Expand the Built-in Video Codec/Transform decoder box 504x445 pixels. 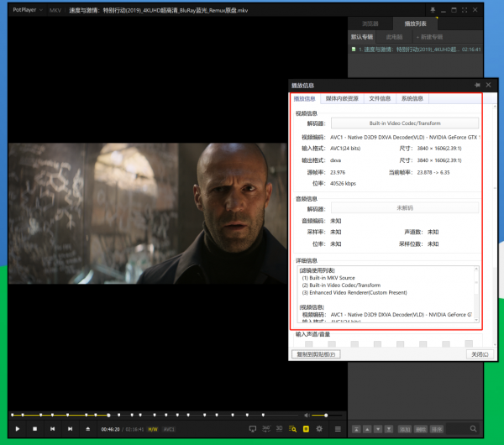(405, 123)
